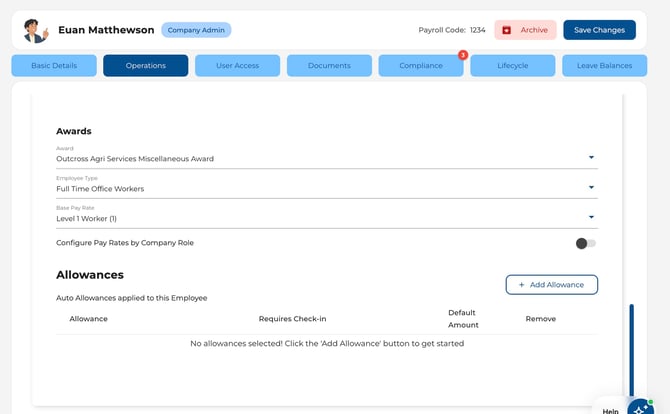
Task: Open the Documents tab
Action: pyautogui.click(x=329, y=65)
